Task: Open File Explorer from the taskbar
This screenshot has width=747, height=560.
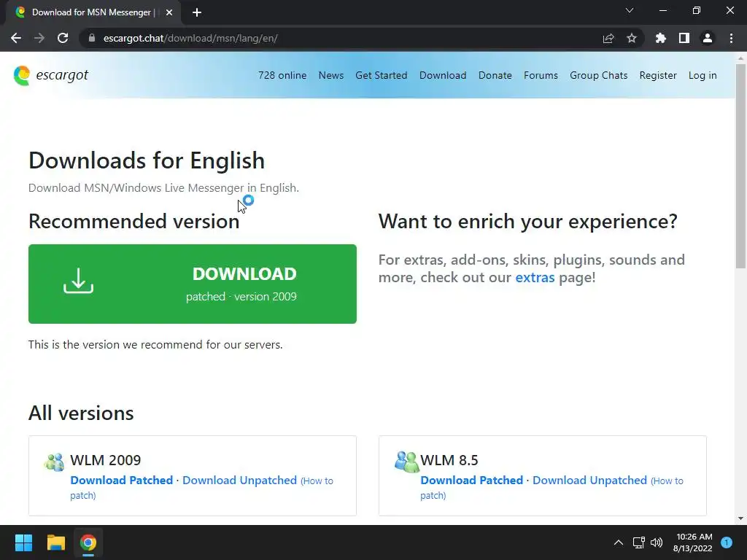Action: pos(55,542)
